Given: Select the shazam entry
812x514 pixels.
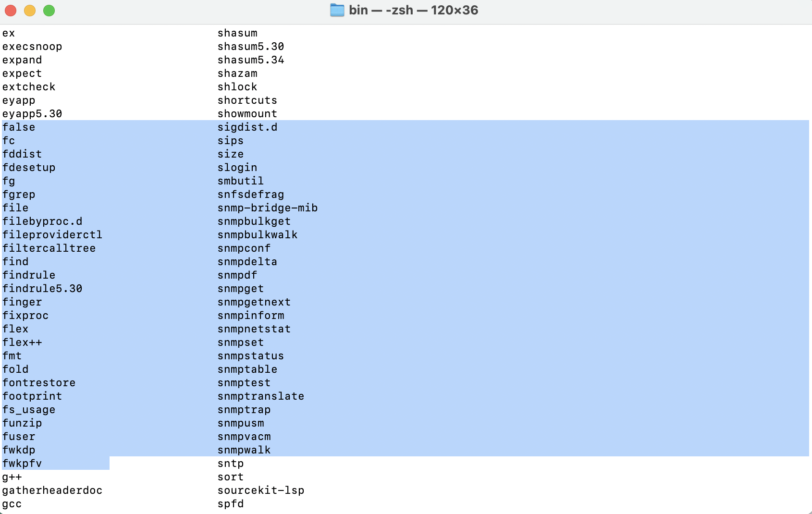Looking at the screenshot, I should (237, 73).
